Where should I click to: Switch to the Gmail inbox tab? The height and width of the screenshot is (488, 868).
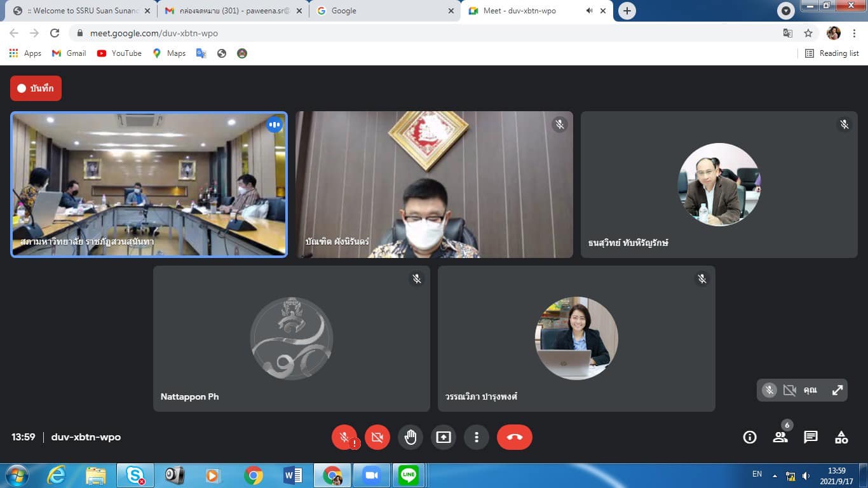[232, 11]
